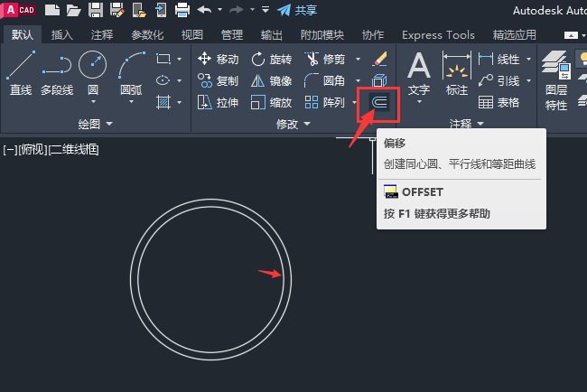Click the Share (共享) button

297,10
